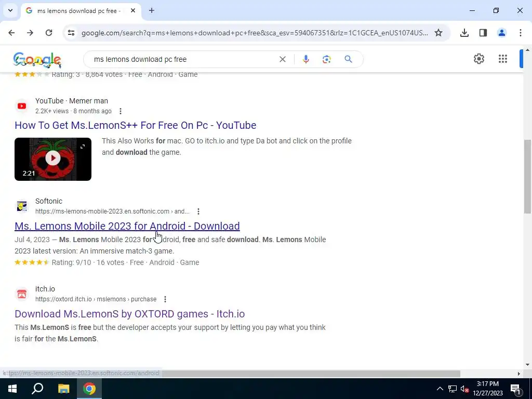Show hidden system tray icons

(440, 389)
